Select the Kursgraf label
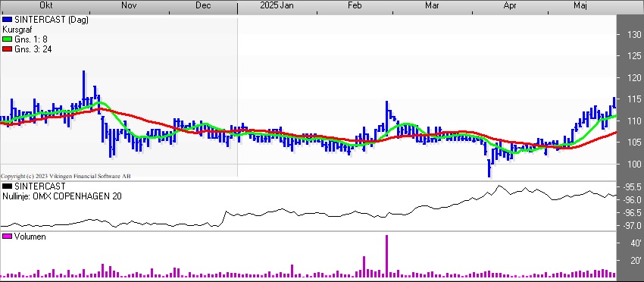The height and width of the screenshot is (282, 644). tap(17, 30)
